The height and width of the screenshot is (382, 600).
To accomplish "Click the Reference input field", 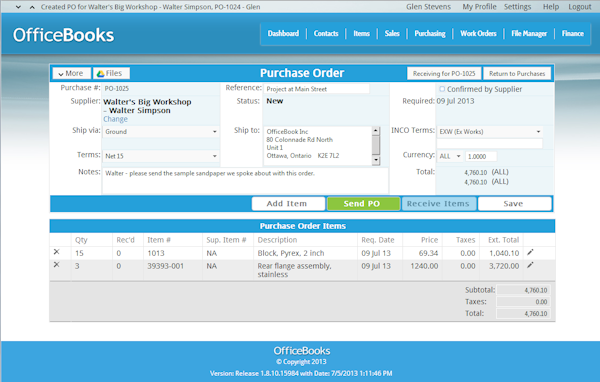I will point(316,89).
